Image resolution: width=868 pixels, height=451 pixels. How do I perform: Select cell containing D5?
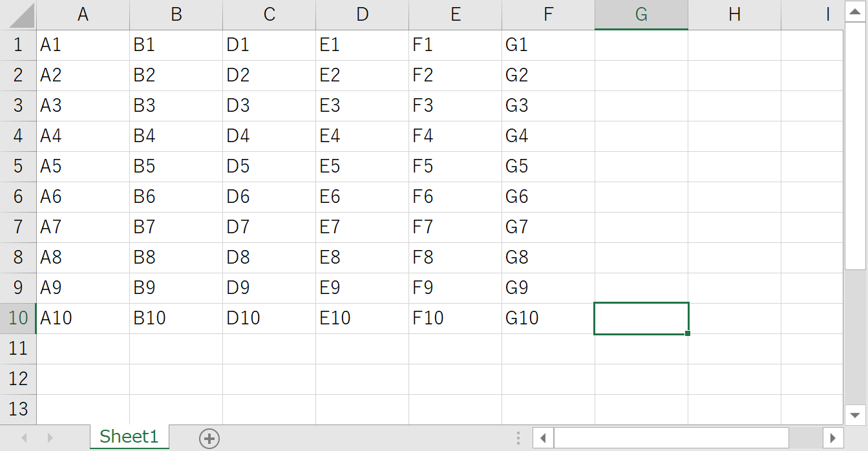click(x=269, y=167)
